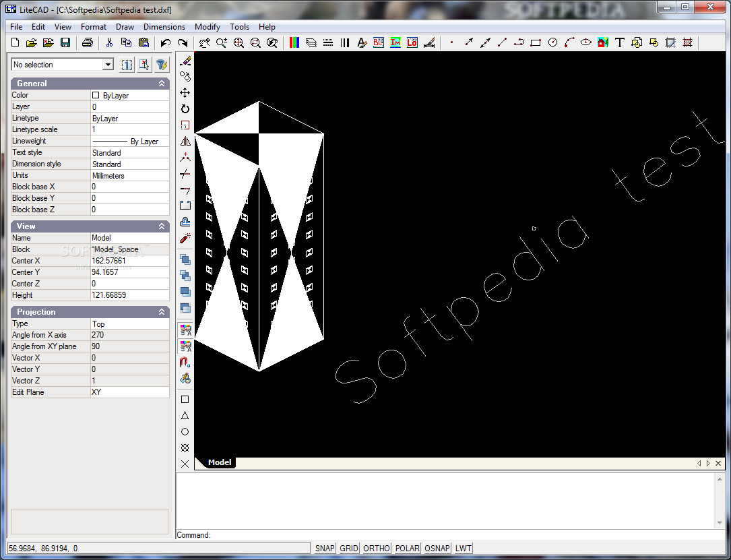
Task: Open the 'No selection' dropdown
Action: click(108, 64)
